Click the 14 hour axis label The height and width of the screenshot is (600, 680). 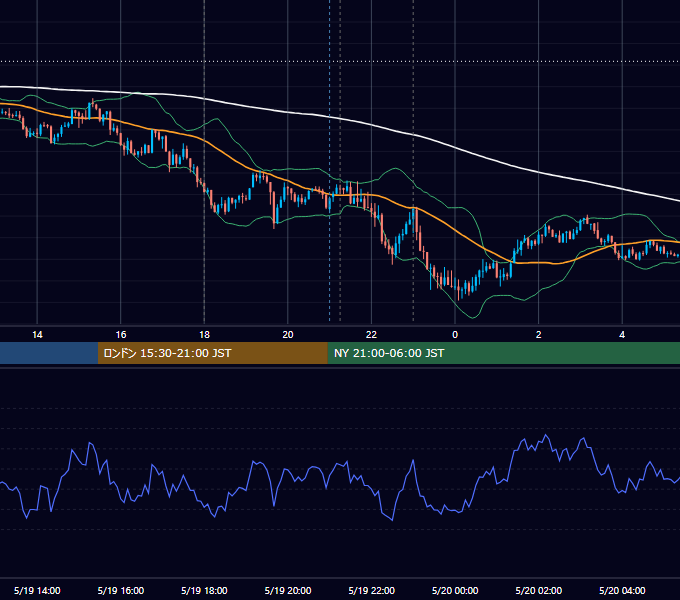pos(37,335)
